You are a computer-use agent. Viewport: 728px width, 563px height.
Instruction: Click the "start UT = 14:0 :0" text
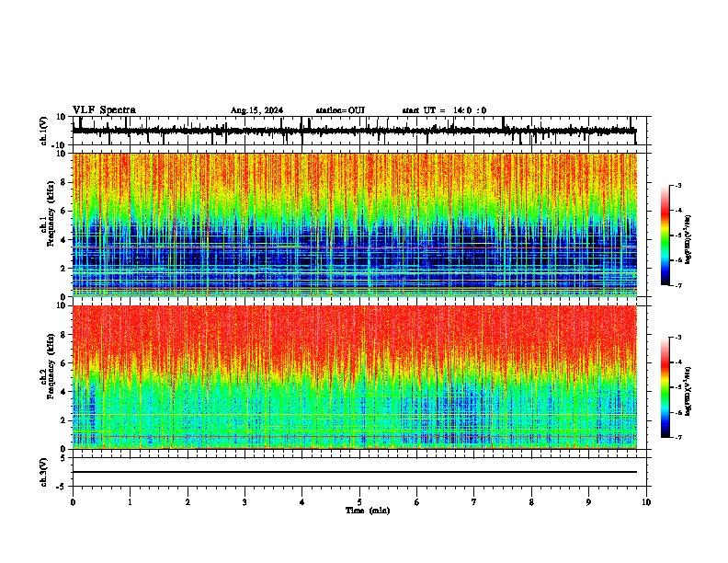tap(444, 110)
